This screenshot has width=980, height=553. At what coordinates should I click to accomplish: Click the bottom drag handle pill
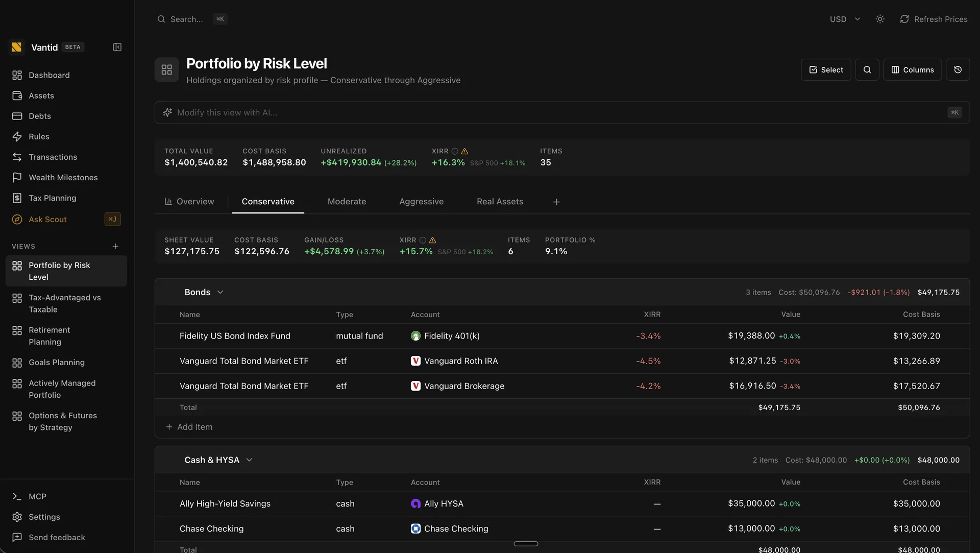coord(526,544)
